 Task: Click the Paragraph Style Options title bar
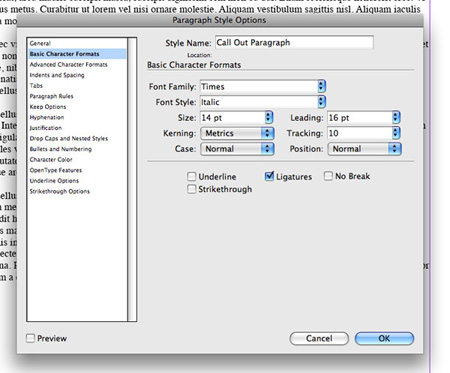point(220,20)
